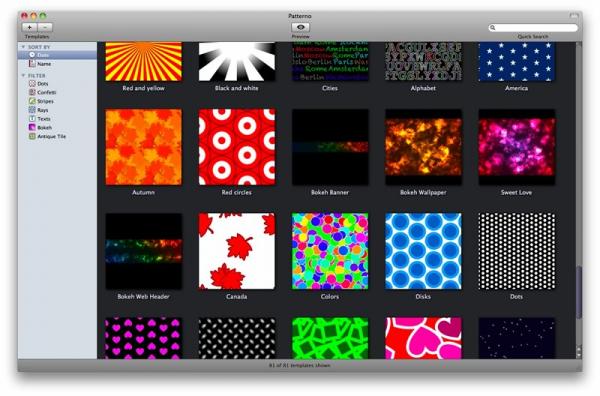Select the Autumn template thumbnail
Screen dimensions: 600x396
[x=143, y=147]
